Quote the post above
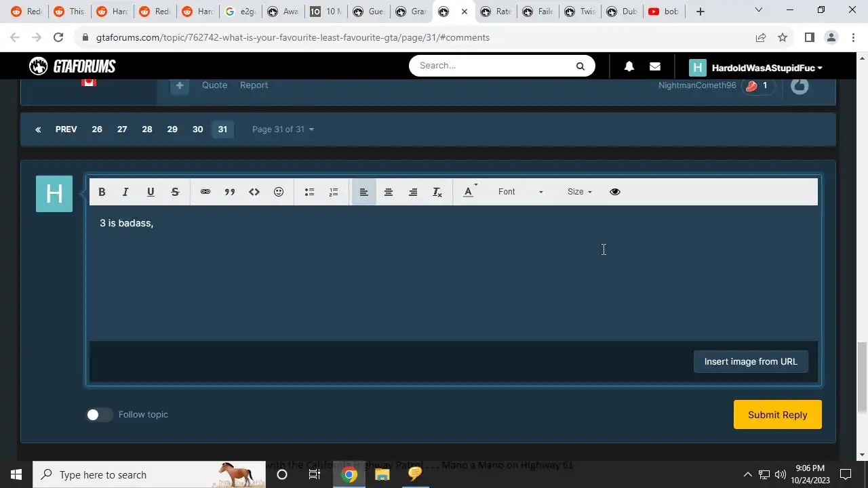 coord(214,85)
